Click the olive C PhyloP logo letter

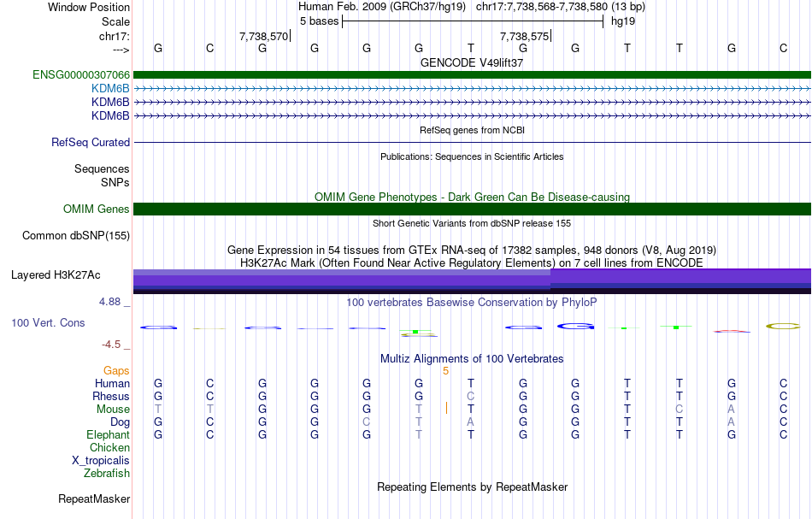tap(783, 327)
